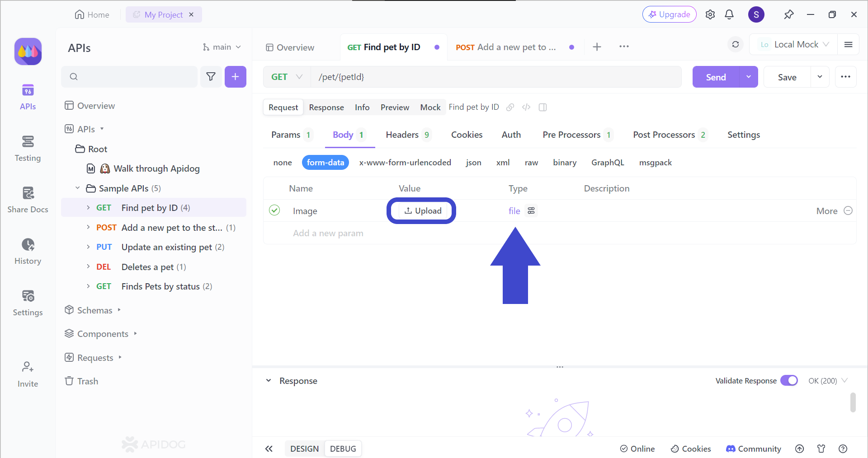Open the Save dropdown arrow

(820, 77)
